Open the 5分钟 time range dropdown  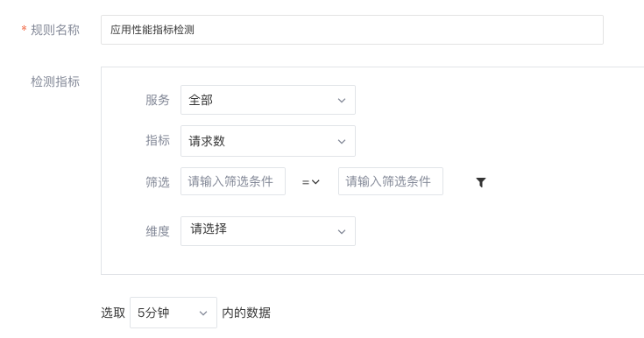(173, 313)
